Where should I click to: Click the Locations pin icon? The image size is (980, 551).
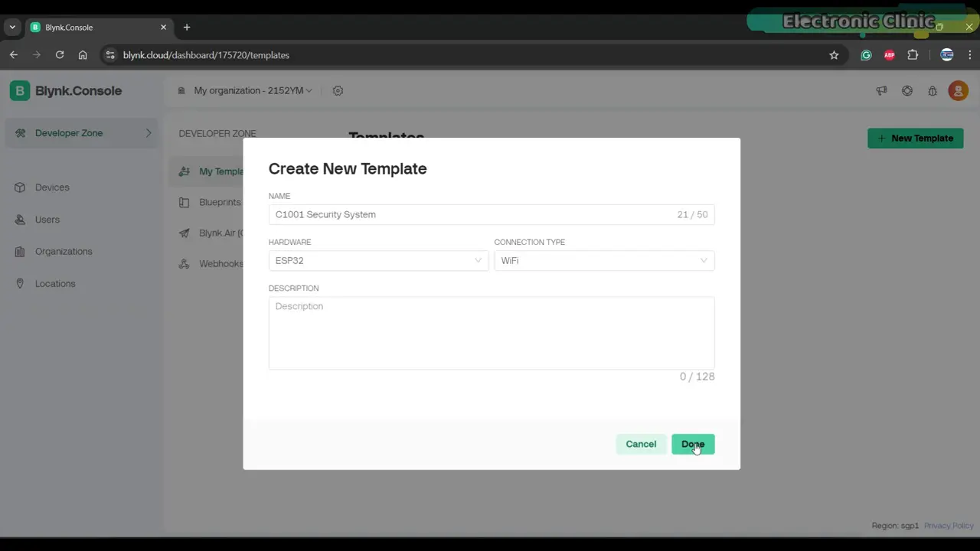(x=20, y=284)
